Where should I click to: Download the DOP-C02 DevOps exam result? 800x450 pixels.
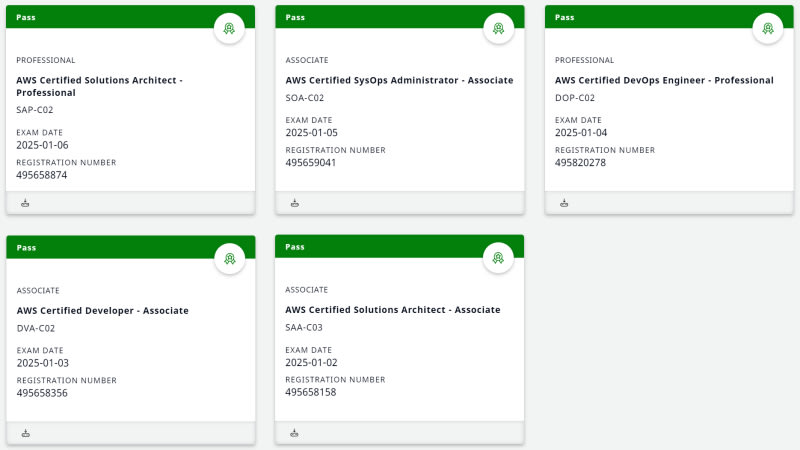[564, 203]
